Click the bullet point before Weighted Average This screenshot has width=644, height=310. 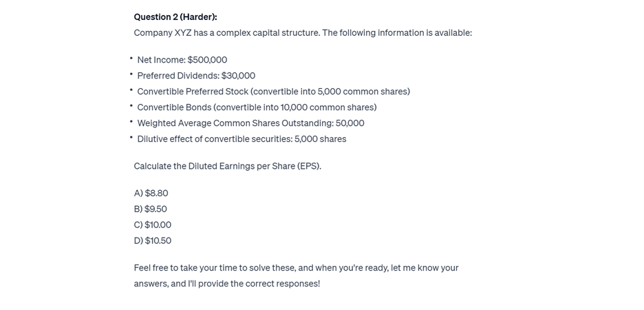point(131,123)
